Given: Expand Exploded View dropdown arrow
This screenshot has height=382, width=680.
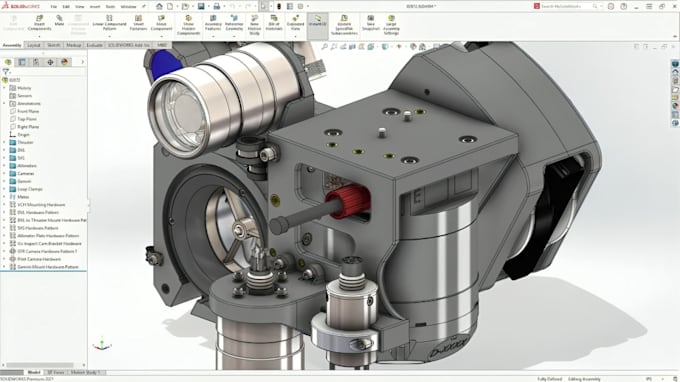Looking at the screenshot, I should [295, 36].
